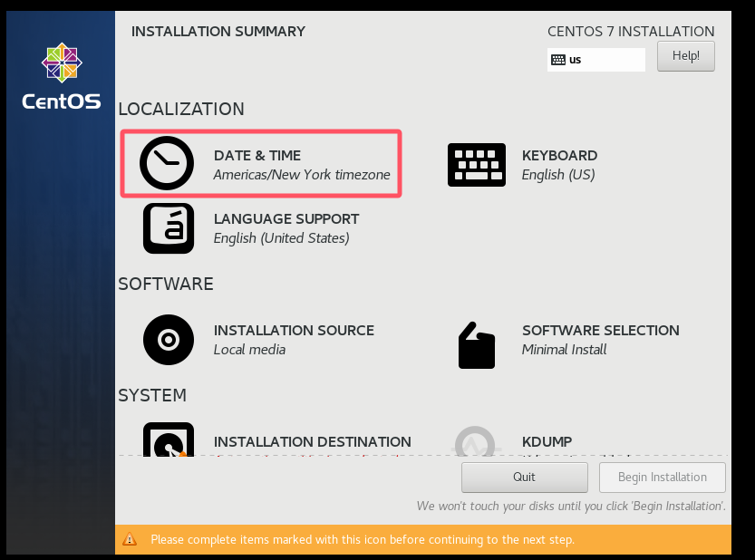755x560 pixels.
Task: Click the SOFTWARE section heading
Action: coord(166,285)
